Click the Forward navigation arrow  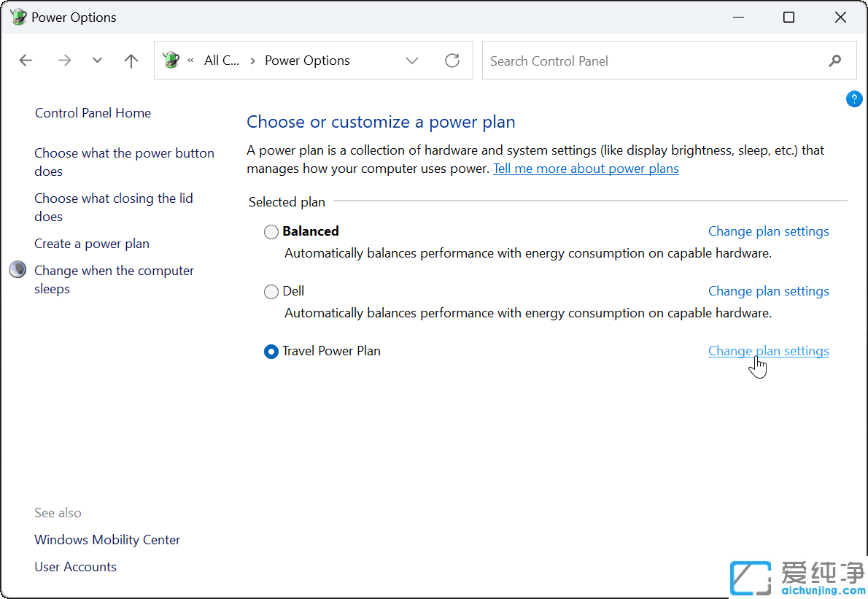(x=64, y=61)
